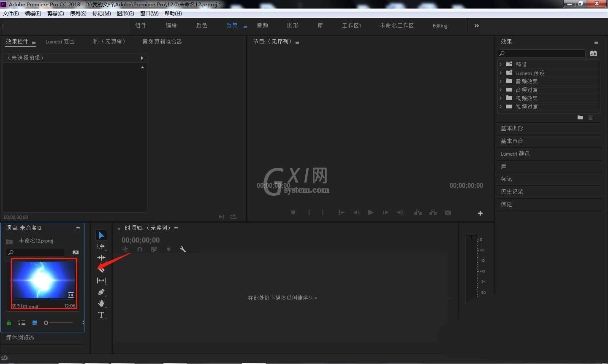Toggle nest sequence insert mode in timeline
The height and width of the screenshot is (364, 608).
(125, 249)
